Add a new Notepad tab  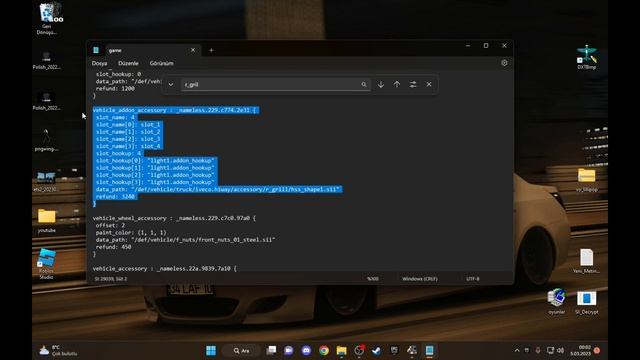[211, 50]
